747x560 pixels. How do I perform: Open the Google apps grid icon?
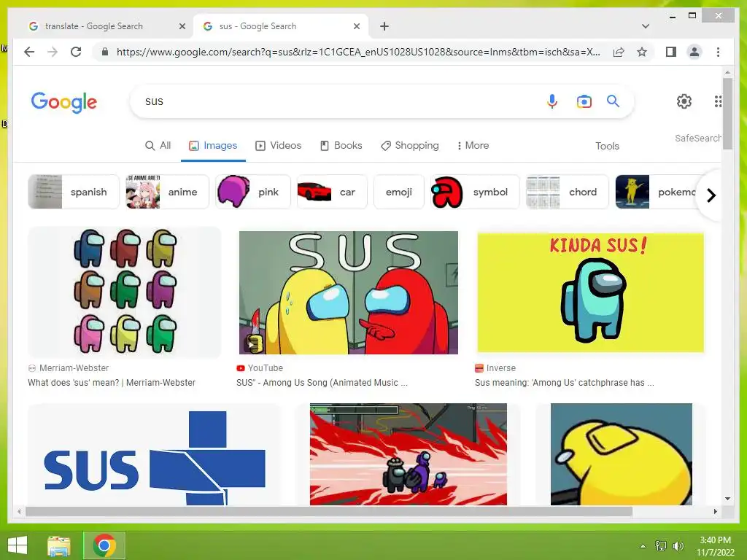click(718, 101)
